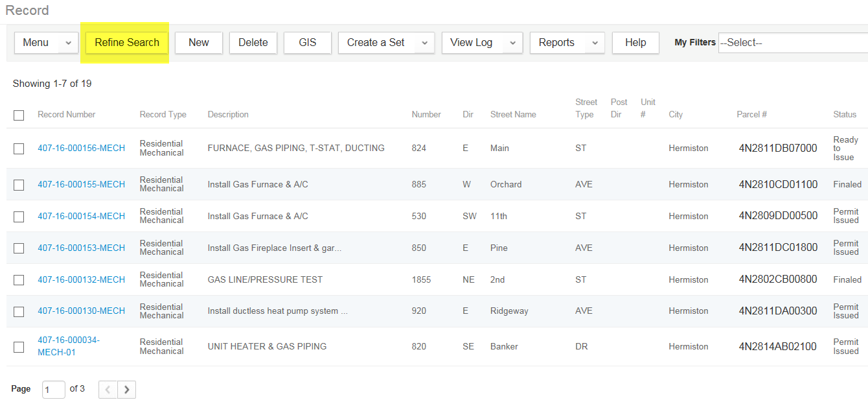Click the page number input field
The width and height of the screenshot is (868, 402).
53,390
